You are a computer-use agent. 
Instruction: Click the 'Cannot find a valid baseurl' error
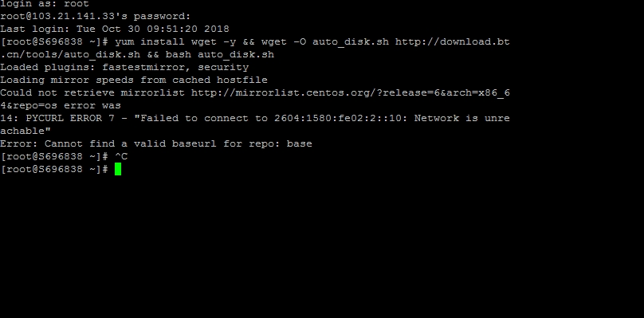(130, 143)
